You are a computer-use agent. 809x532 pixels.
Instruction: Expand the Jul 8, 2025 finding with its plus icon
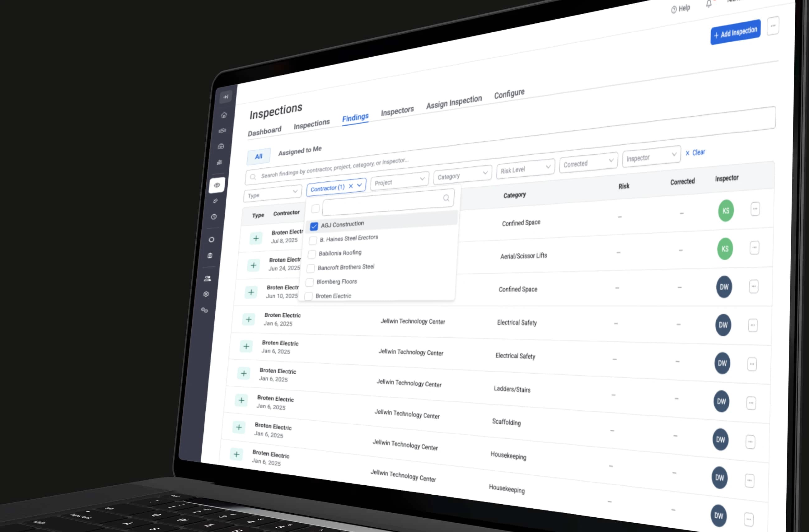(x=256, y=238)
